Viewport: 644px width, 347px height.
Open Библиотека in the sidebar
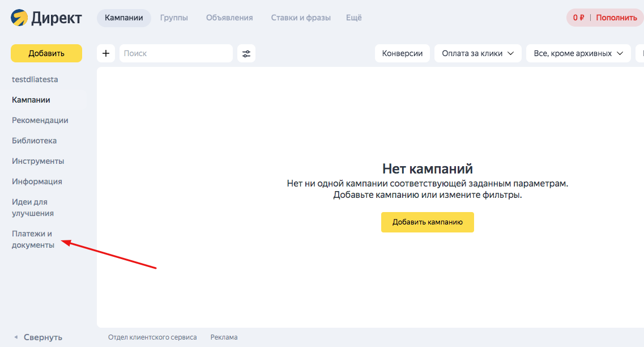34,141
